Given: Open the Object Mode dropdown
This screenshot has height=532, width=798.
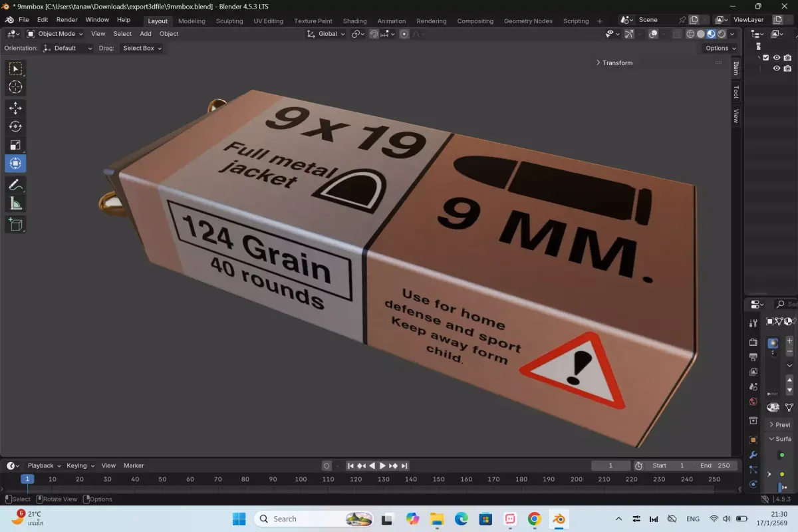Looking at the screenshot, I should tap(55, 34).
